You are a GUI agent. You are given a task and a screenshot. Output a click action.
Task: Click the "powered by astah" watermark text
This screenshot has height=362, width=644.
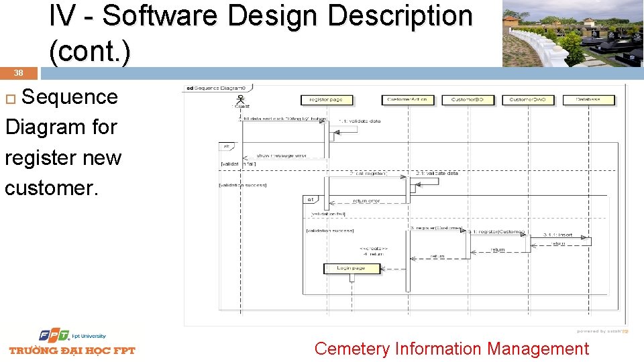coord(602,331)
